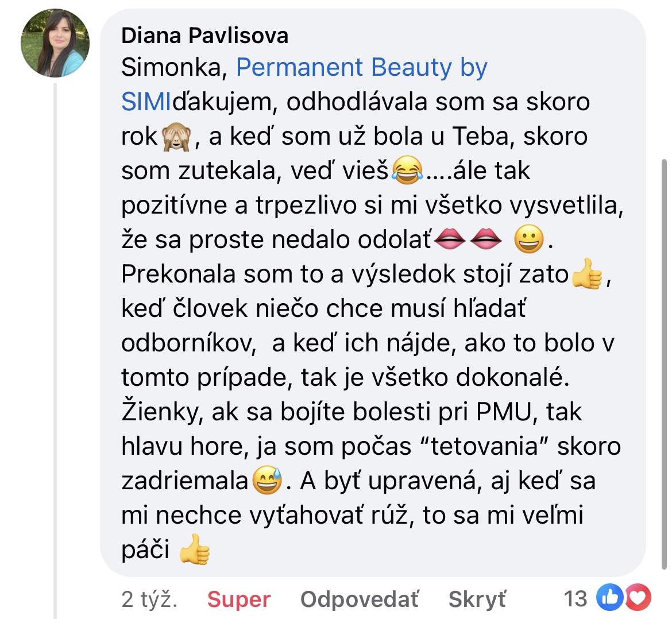Click the thumbs-up emoji after páči
The image size is (672, 619).
point(194,549)
